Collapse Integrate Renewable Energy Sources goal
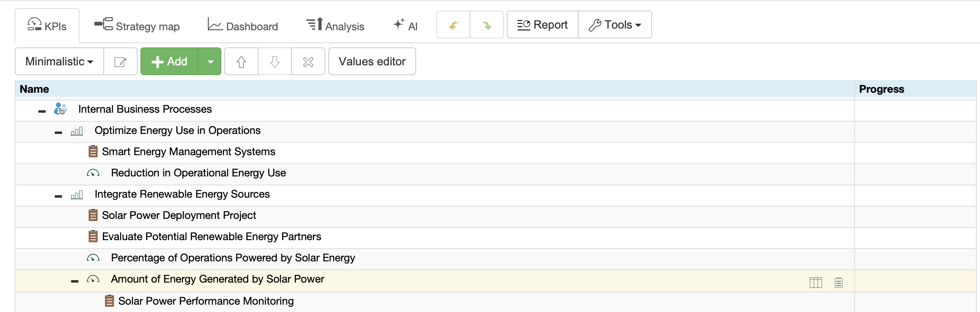The width and height of the screenshot is (980, 312). [58, 196]
